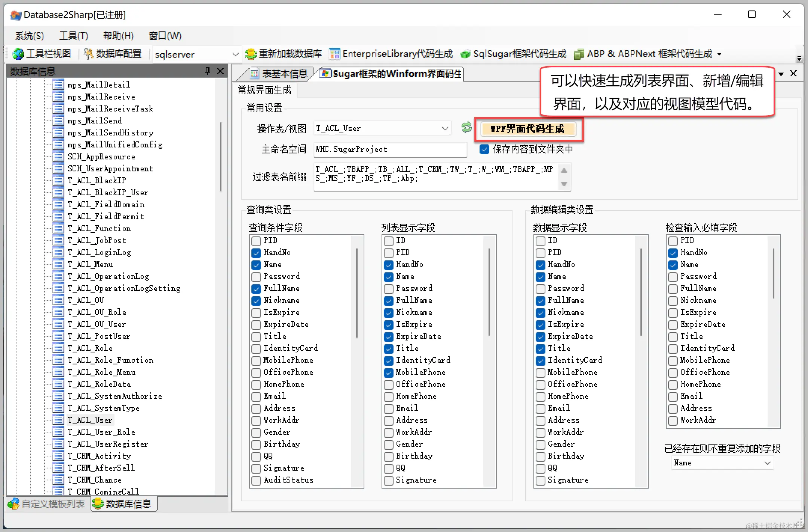Image resolution: width=808 pixels, height=532 pixels.
Task: Click the 工具栏视图 globe icon
Action: (x=18, y=54)
